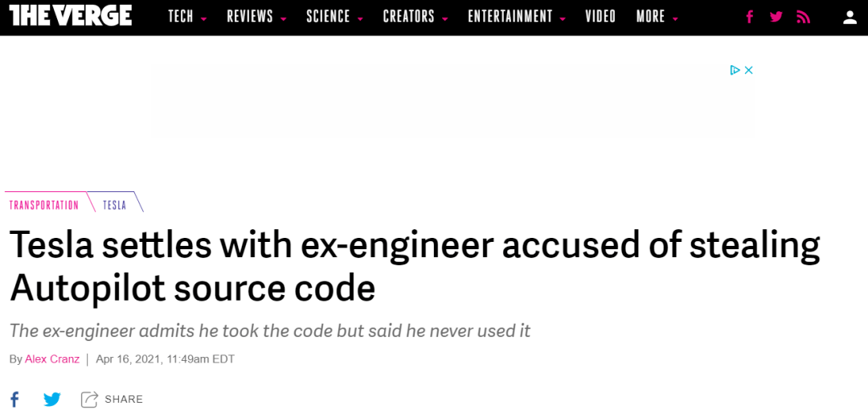Select the Tesla category tag

(x=115, y=206)
